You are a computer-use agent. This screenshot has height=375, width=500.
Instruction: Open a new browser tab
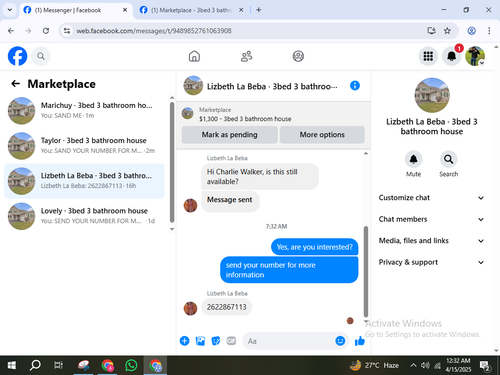(x=259, y=10)
